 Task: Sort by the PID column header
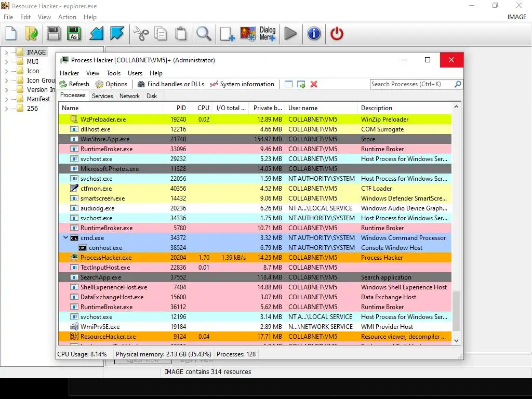pos(176,108)
